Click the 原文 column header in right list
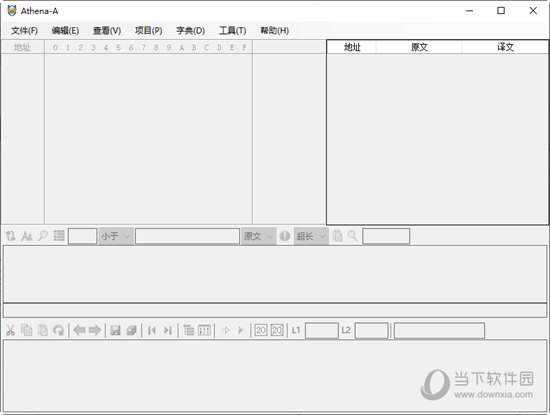550x415 pixels. tap(419, 47)
